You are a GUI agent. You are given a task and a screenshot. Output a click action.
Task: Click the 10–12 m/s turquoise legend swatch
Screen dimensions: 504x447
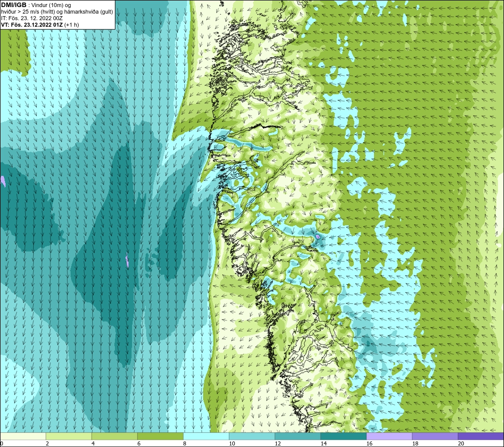point(252,436)
